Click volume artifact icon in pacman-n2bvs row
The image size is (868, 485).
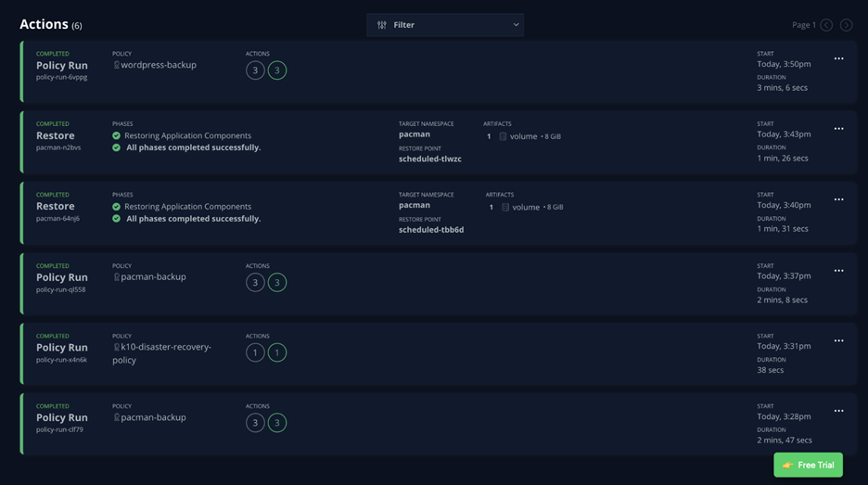(503, 136)
